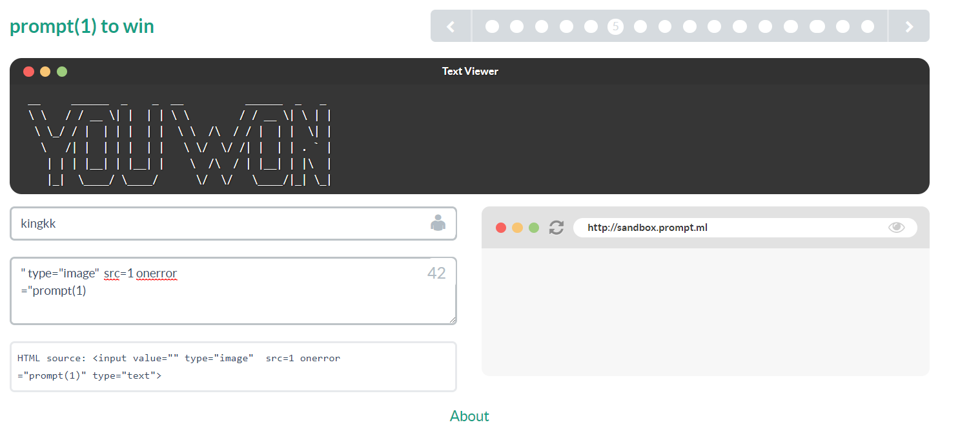Click into the payload textarea with prompt(1)

[233, 291]
